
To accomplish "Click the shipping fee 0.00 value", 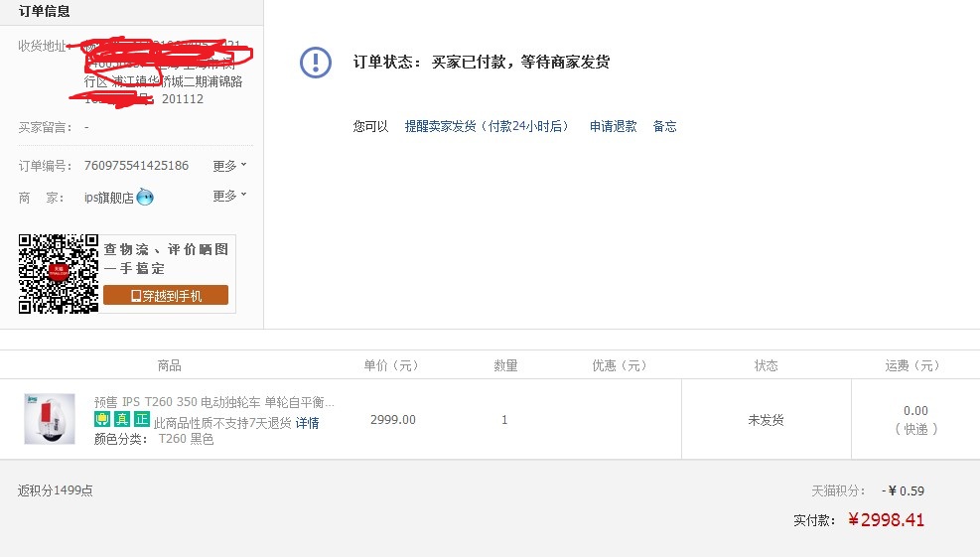I will point(915,411).
